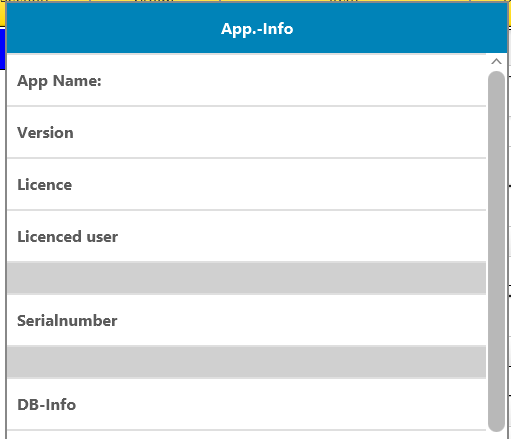Click the empty value area beside DB-Info
The image size is (511, 439).
281,405
